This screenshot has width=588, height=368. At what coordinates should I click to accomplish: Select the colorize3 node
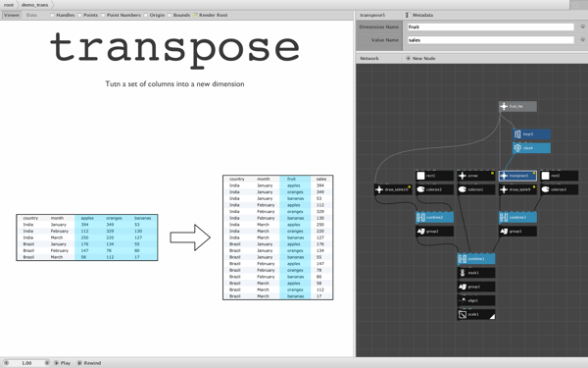[x=560, y=189]
